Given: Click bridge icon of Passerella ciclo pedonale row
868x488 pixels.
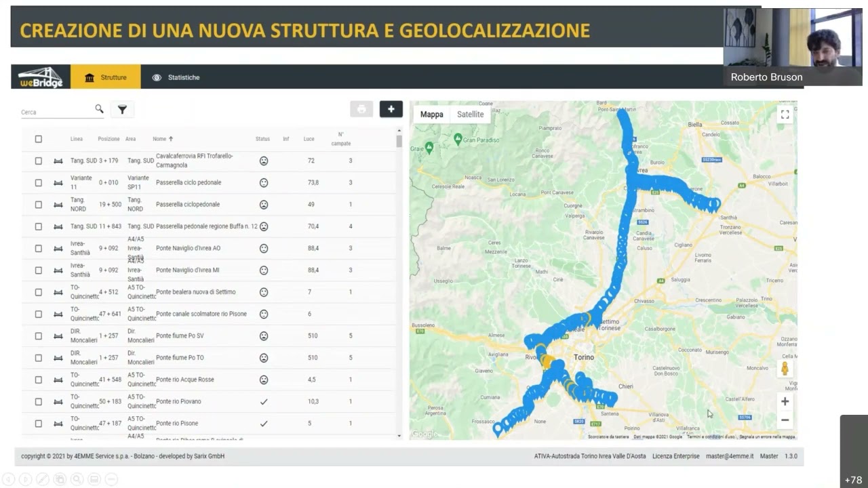Looking at the screenshot, I should (58, 183).
